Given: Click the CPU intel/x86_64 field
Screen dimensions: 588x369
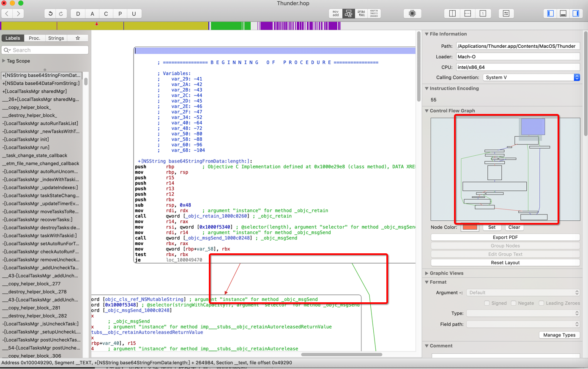Looking at the screenshot, I should click(x=518, y=67).
